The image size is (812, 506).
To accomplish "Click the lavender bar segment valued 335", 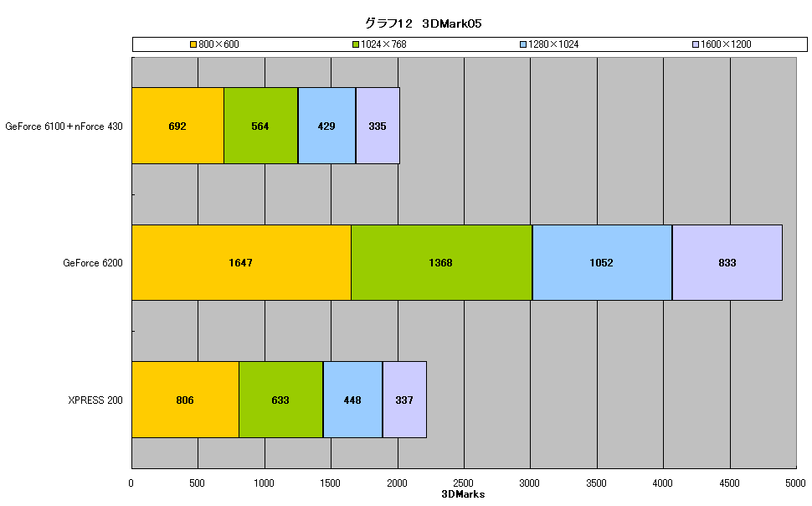I will (x=378, y=126).
